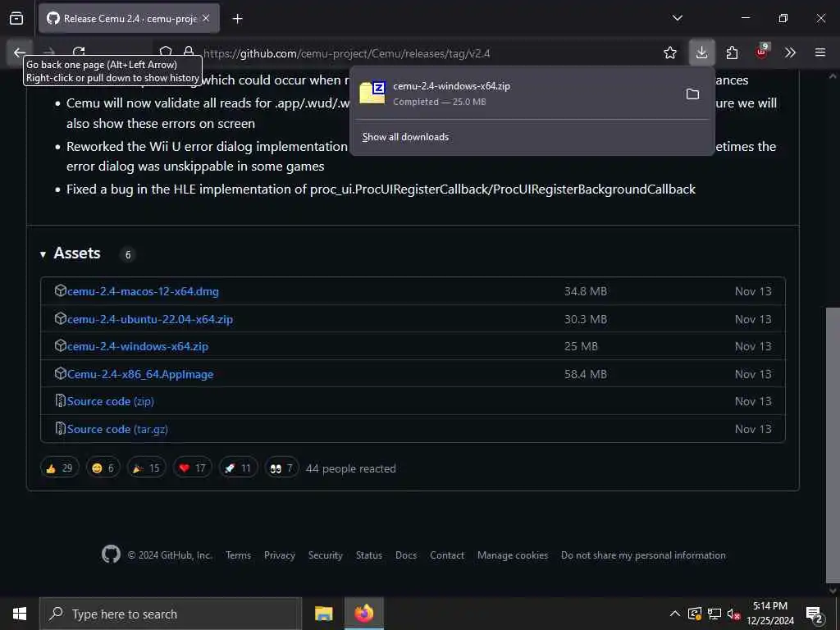Open the Terms footer link

coord(238,555)
